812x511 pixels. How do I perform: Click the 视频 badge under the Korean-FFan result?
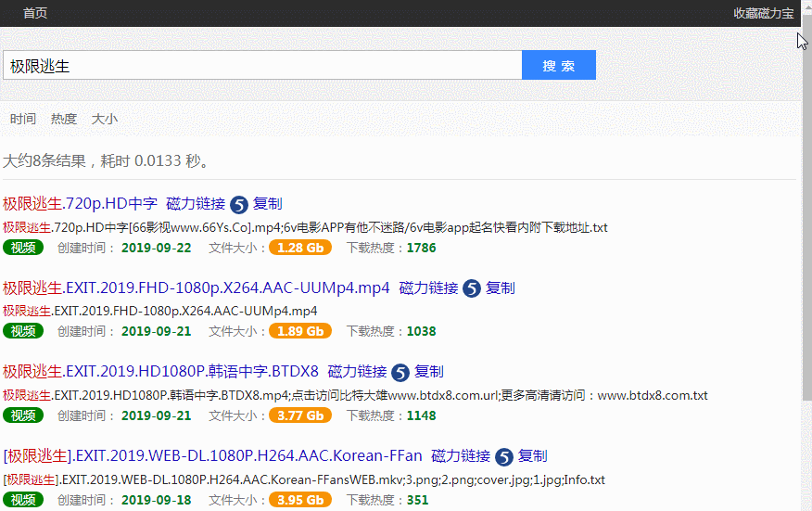point(23,500)
